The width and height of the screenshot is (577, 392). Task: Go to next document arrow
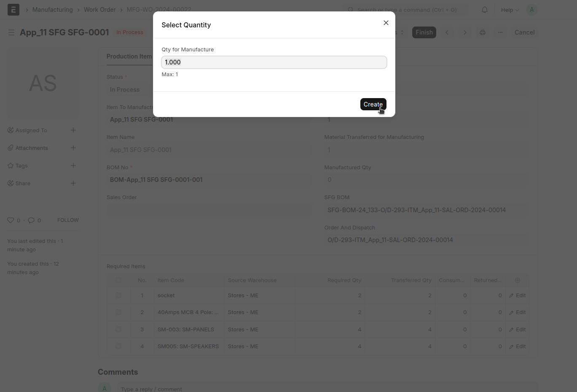click(x=465, y=32)
